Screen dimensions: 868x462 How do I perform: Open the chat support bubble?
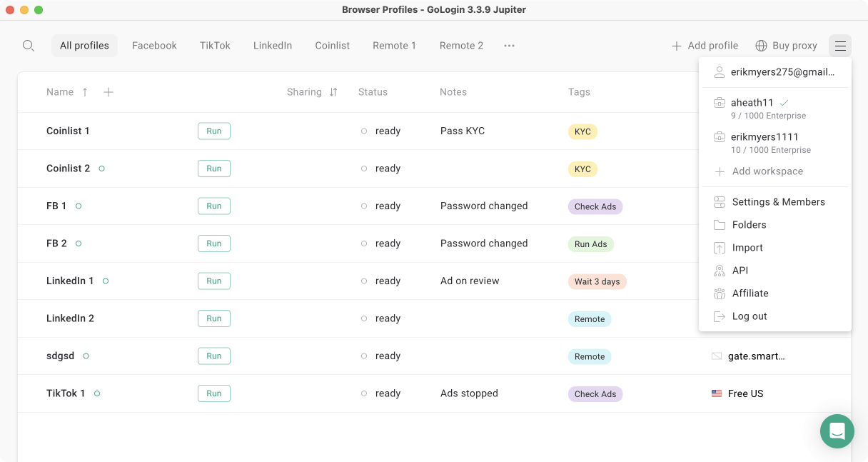pyautogui.click(x=837, y=431)
